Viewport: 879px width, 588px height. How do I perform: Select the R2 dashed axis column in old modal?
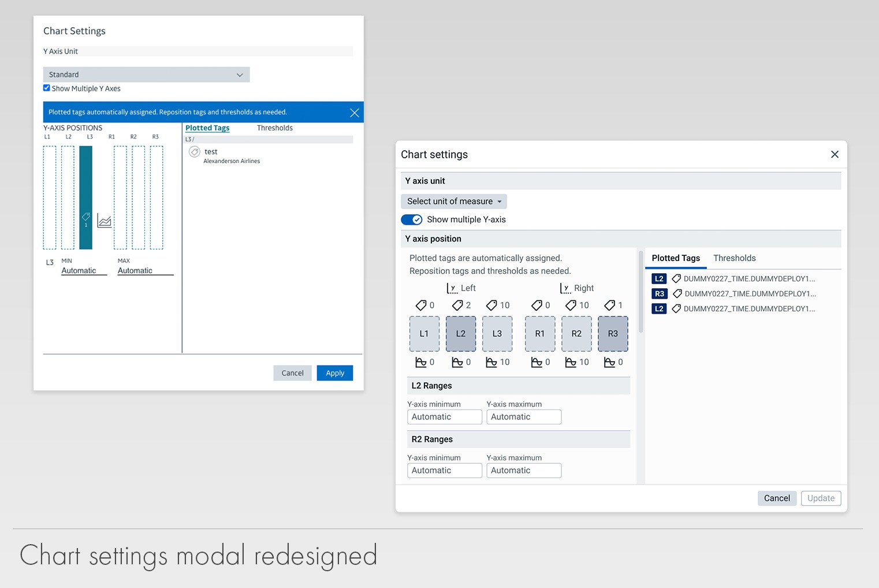(139, 198)
